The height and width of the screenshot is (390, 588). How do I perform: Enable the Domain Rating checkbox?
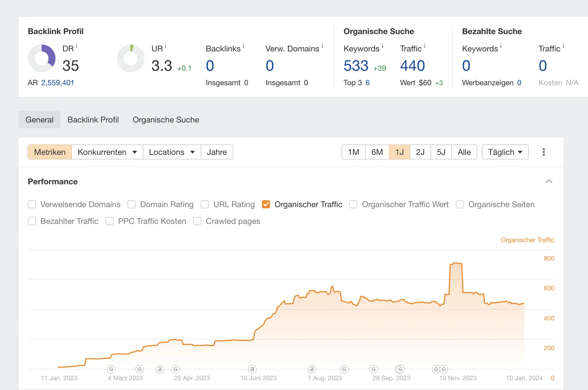coord(132,204)
